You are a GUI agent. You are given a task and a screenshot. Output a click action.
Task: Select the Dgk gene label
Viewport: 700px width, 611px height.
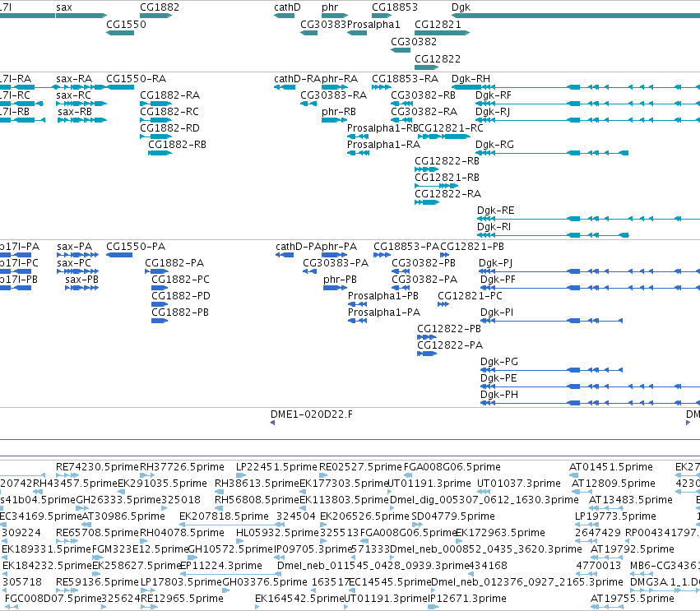461,7
